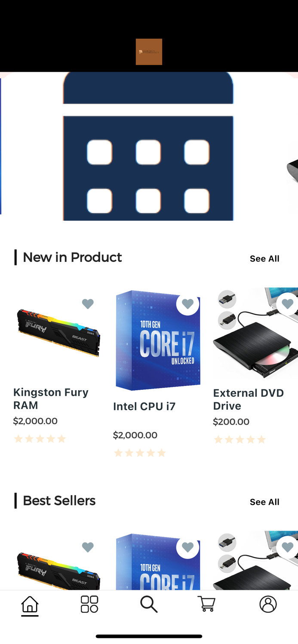Screen dimensions: 298x644
Task: Favorite the Kingston Fury RAM in New in Product
Action: [x=88, y=304]
